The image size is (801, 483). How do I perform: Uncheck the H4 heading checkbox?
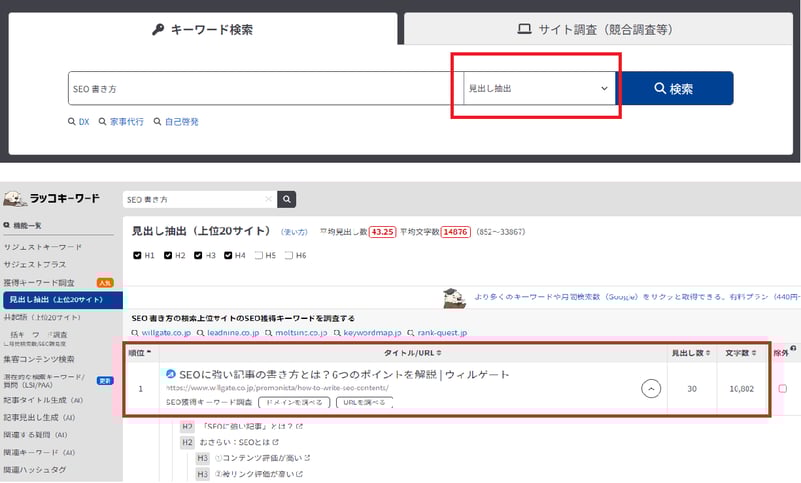(x=228, y=255)
